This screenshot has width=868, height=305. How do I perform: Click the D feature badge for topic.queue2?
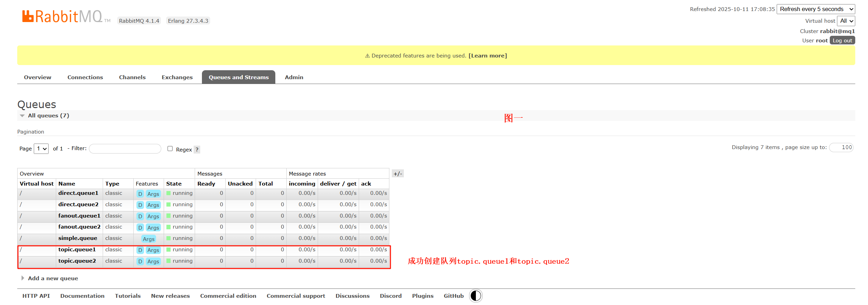(x=140, y=261)
